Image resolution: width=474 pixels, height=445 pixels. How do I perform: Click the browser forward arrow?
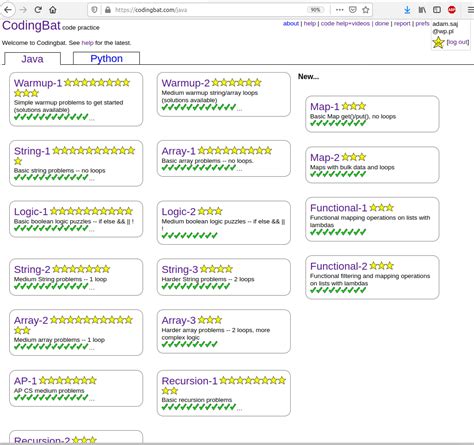pos(23,10)
